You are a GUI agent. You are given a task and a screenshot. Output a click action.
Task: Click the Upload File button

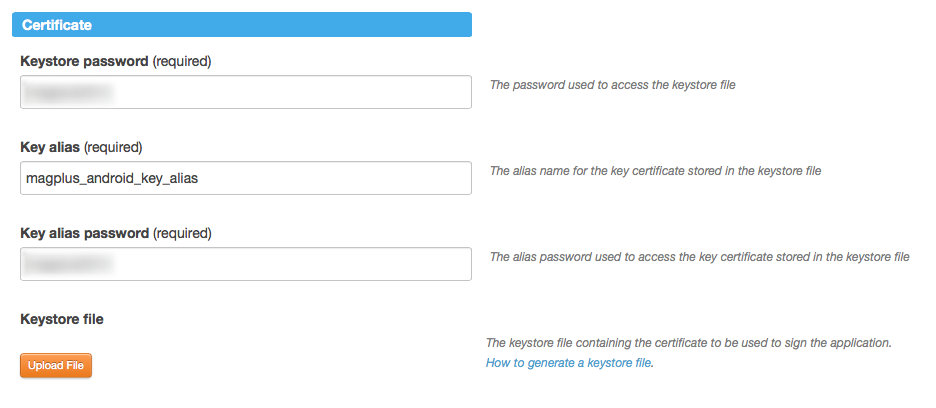(x=56, y=366)
